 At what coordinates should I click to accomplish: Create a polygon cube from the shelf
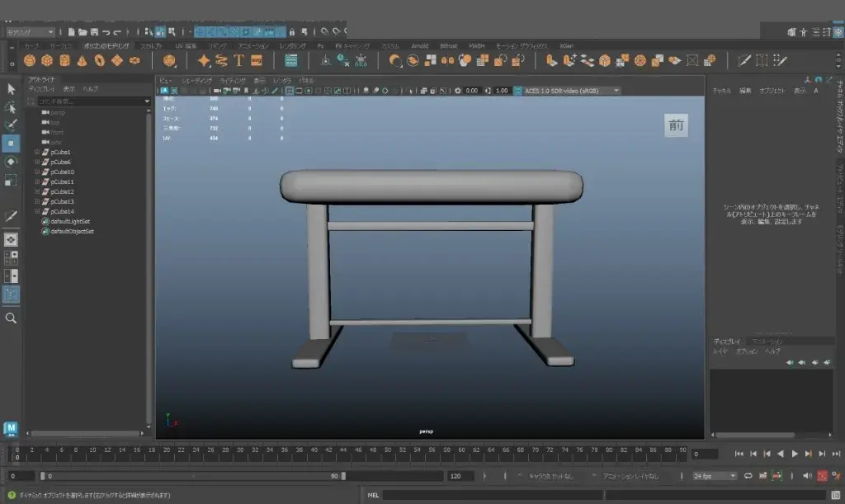pyautogui.click(x=47, y=61)
